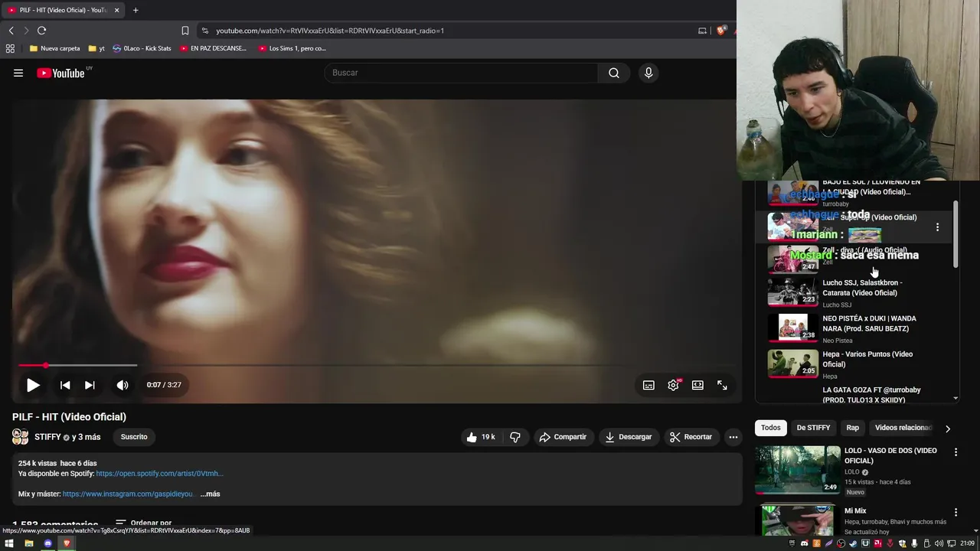Toggle subtitles in the video player
980x551 pixels.
coord(648,385)
